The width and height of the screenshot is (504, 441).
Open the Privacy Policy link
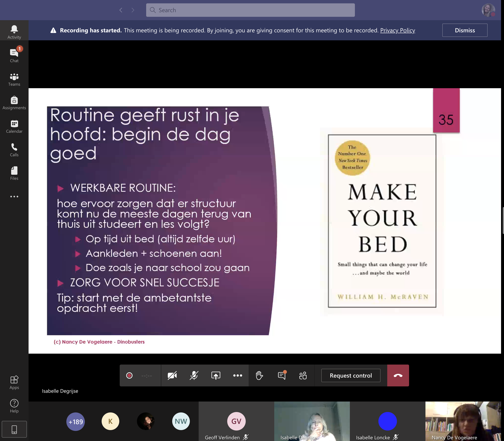[x=397, y=30]
